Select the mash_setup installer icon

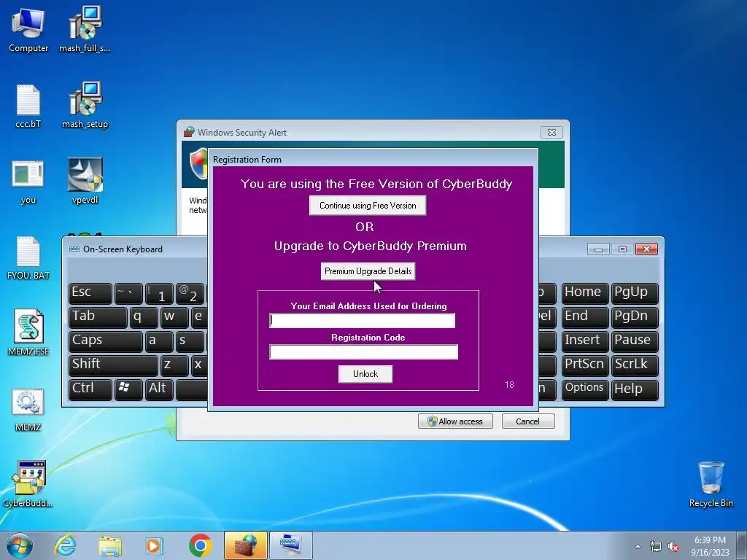[x=85, y=106]
